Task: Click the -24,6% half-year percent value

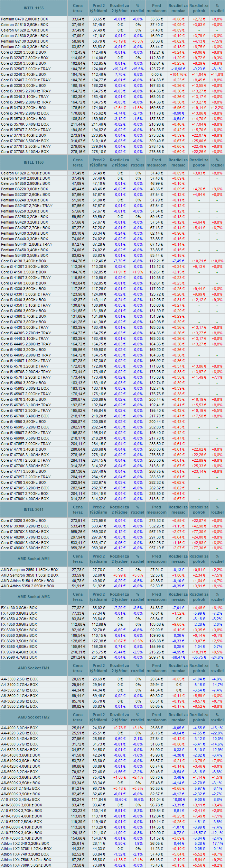Action: tap(217, 658)
